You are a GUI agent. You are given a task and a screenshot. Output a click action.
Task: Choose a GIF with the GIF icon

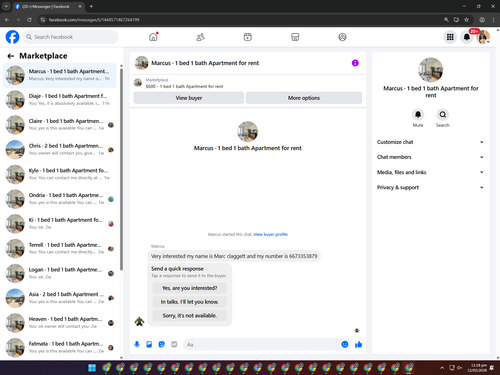[x=174, y=344]
